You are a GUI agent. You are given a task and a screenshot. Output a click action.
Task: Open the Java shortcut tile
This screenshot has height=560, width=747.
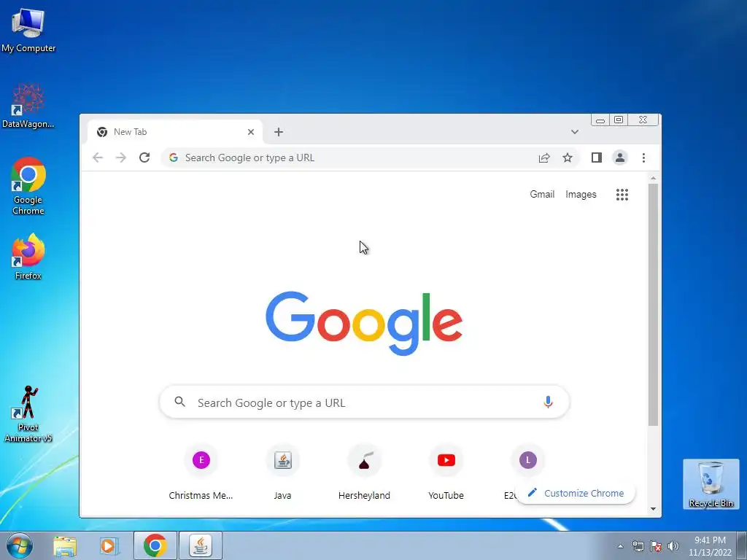pos(282,472)
